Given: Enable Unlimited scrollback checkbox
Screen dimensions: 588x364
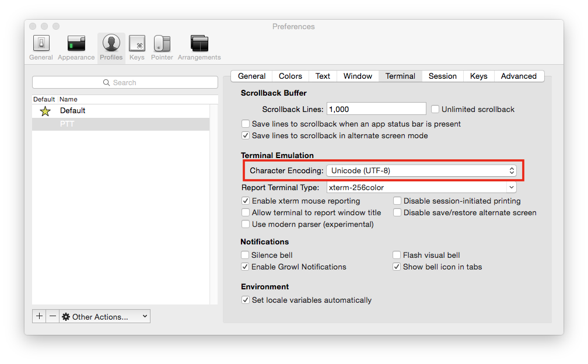Looking at the screenshot, I should click(x=435, y=109).
